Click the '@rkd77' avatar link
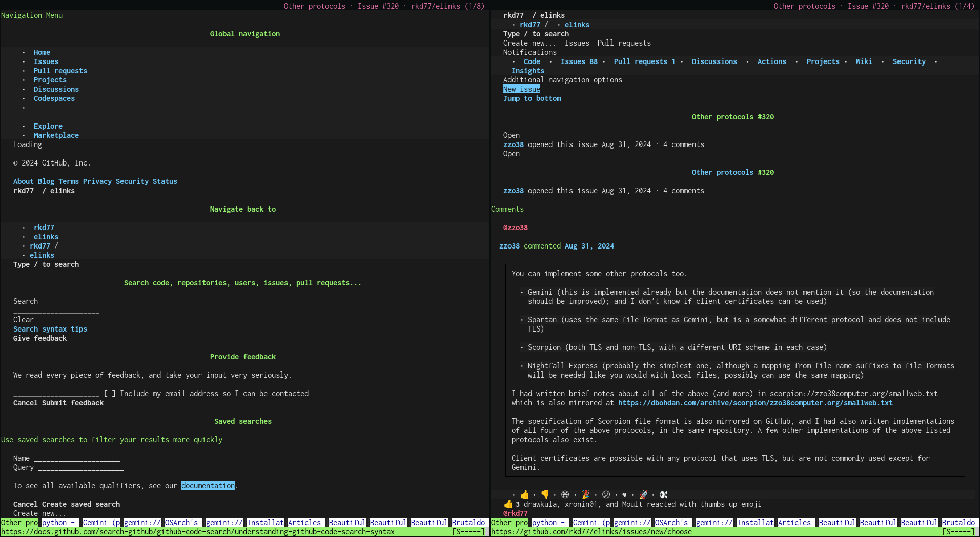This screenshot has width=980, height=537. point(516,513)
